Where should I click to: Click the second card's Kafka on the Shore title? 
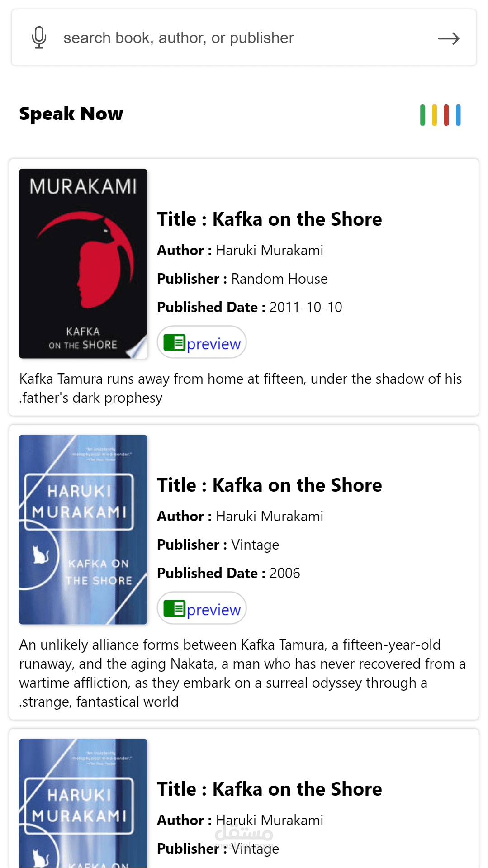(x=270, y=485)
